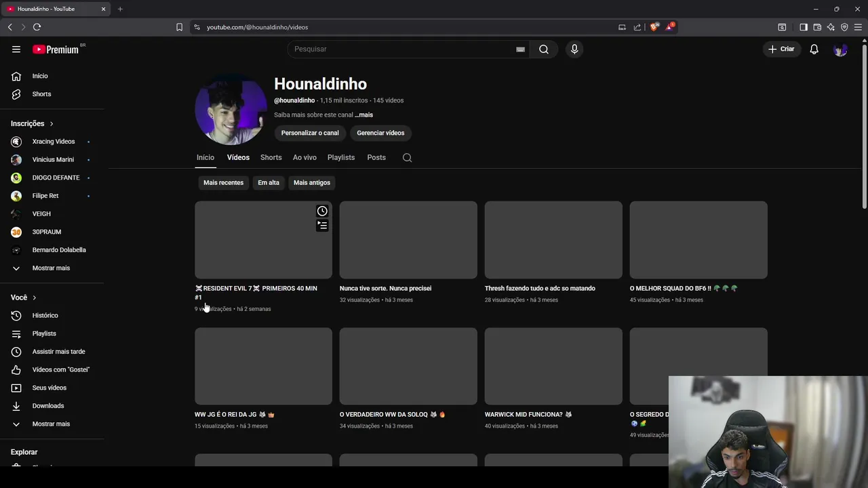
Task: Expand subscriptions with Mostrar mais chevron
Action: (x=16, y=268)
